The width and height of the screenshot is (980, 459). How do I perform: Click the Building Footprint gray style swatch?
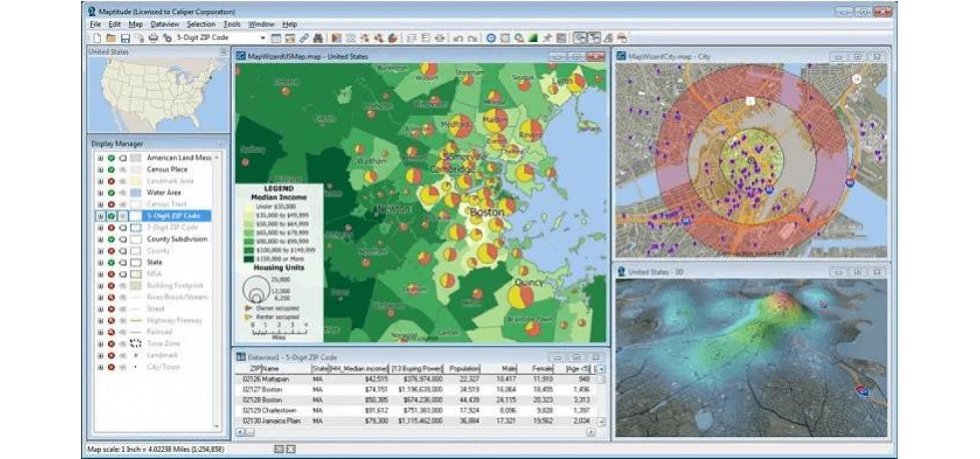(136, 285)
